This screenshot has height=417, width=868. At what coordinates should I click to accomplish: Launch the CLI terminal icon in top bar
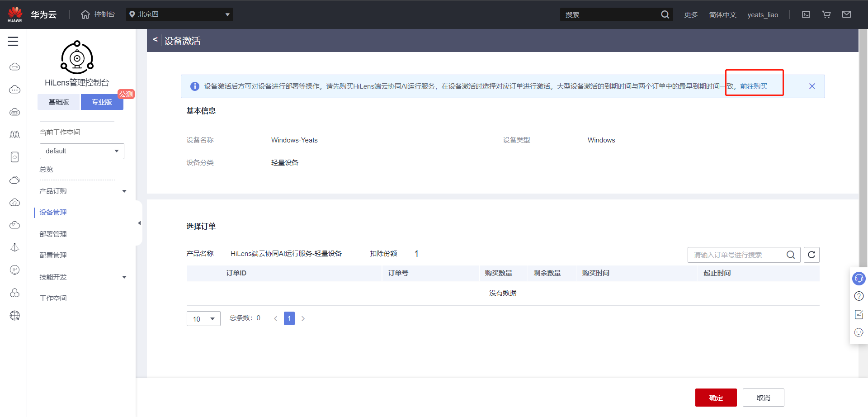[x=806, y=14]
